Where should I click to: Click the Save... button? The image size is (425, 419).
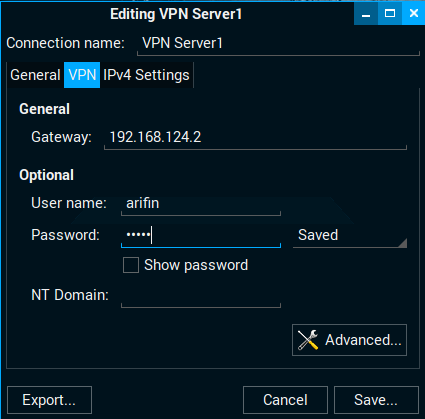pos(376,400)
